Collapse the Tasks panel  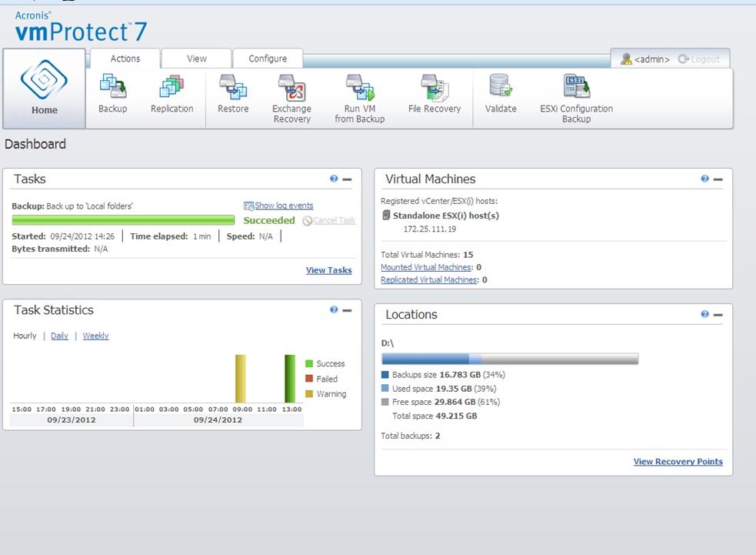tap(347, 179)
